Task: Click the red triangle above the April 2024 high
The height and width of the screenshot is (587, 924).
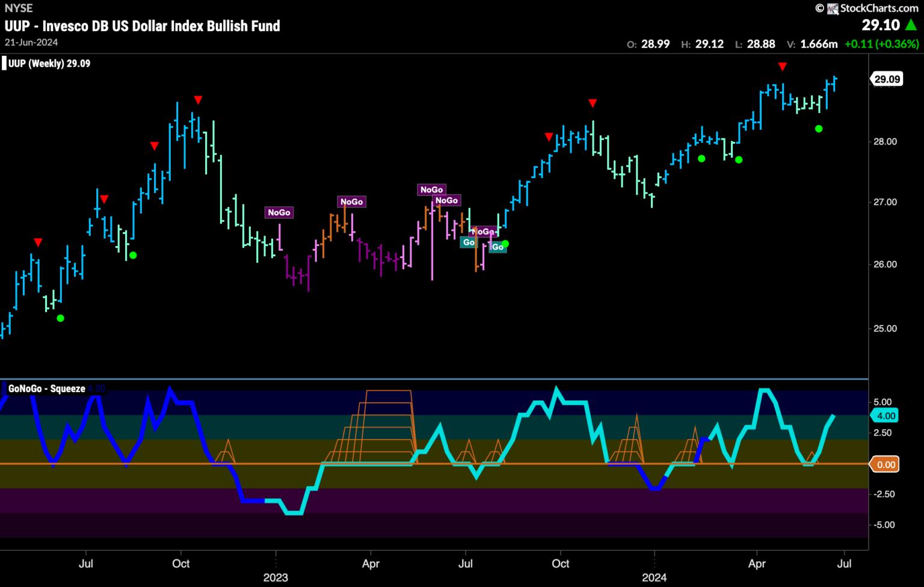Action: tap(782, 66)
